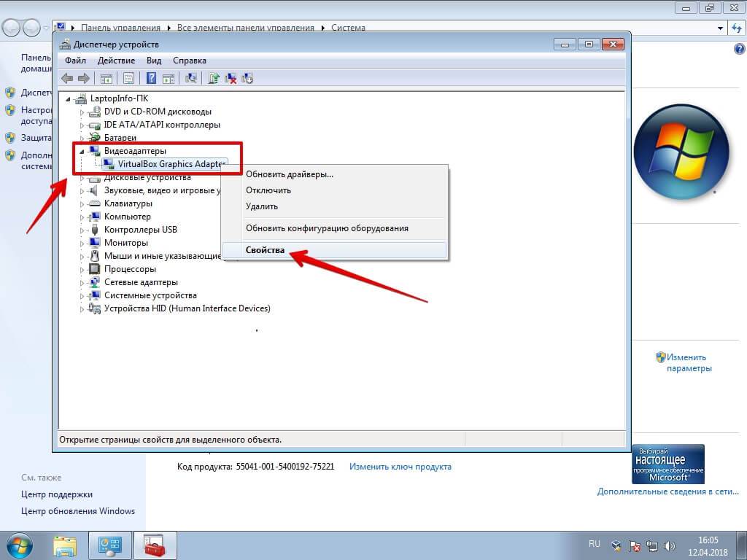Click Все элементы панели управления breadcrumb
This screenshot has height=560, width=747.
(x=246, y=28)
